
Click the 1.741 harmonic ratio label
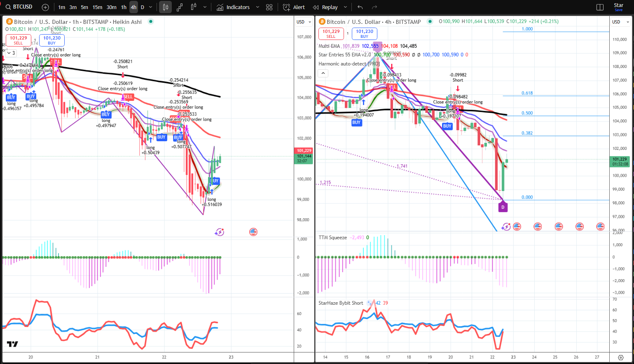pyautogui.click(x=402, y=166)
